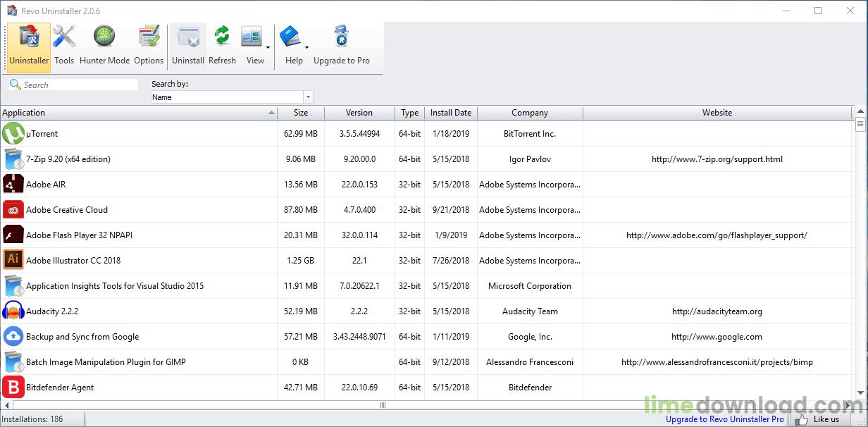The image size is (868, 427).
Task: Click the Upgrade to Revo Uninstaller Pro link
Action: [724, 419]
